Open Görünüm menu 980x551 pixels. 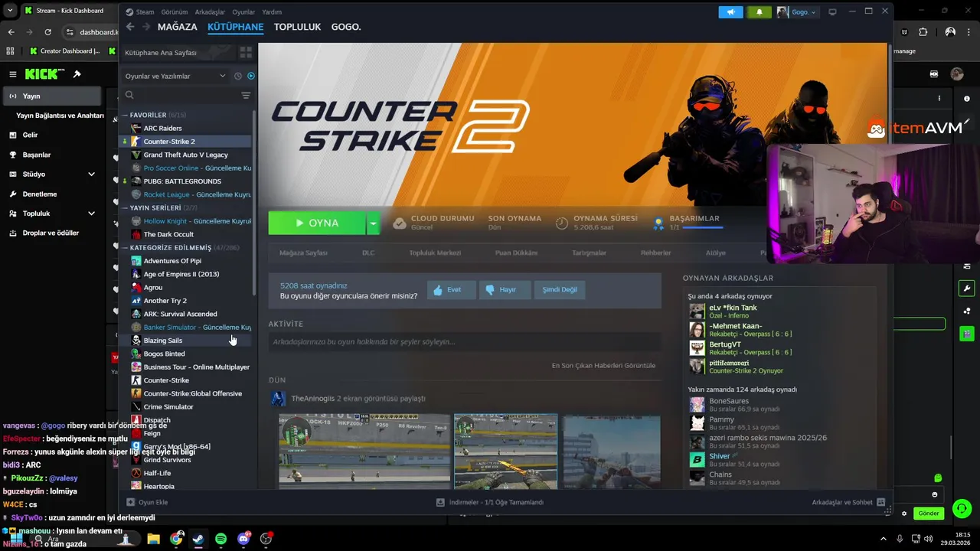point(175,12)
